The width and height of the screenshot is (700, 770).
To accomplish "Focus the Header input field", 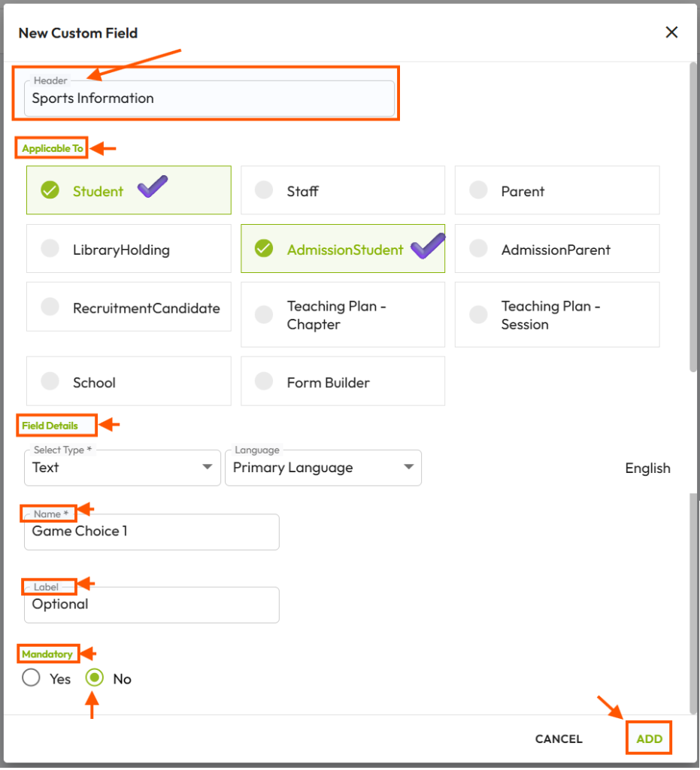I will 210,99.
